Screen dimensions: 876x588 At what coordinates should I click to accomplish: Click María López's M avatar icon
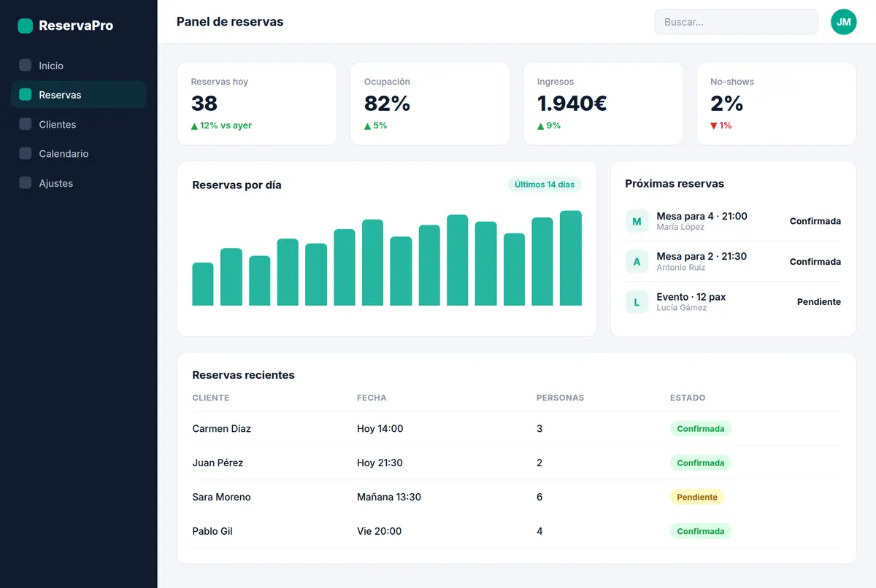(x=637, y=221)
